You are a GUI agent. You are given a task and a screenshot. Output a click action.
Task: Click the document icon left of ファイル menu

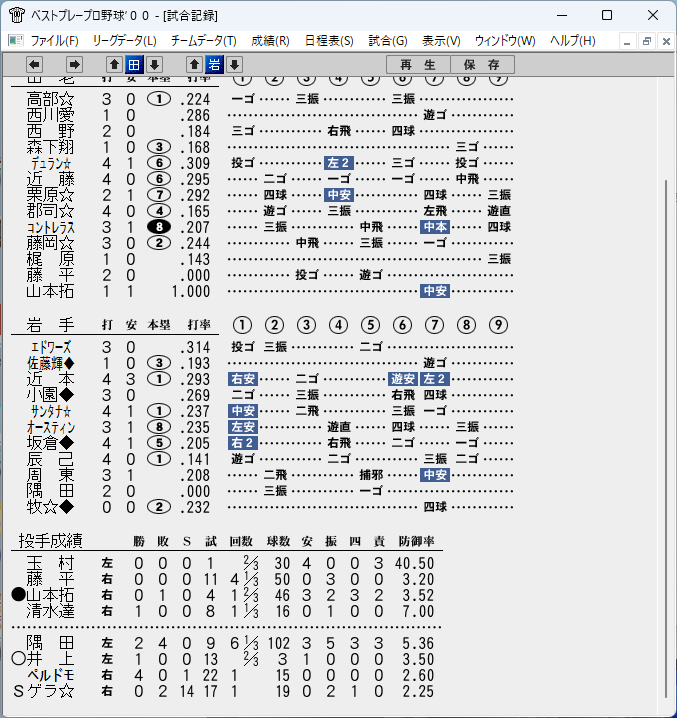[x=16, y=41]
